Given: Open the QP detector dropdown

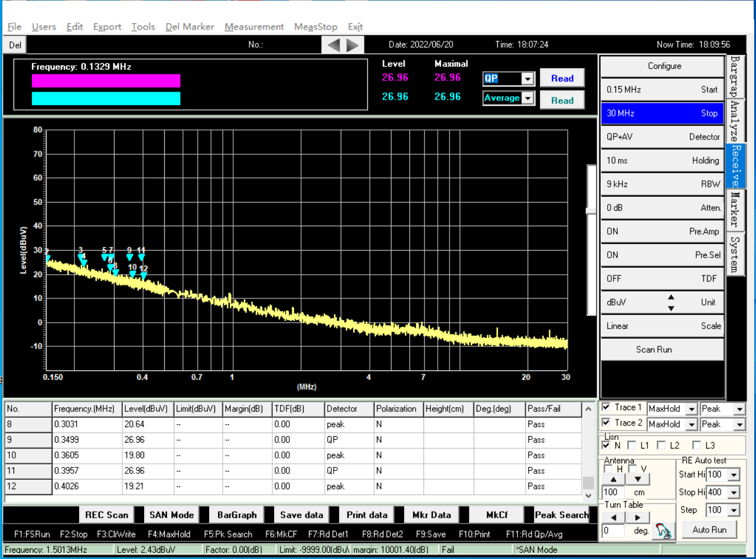Looking at the screenshot, I should click(528, 79).
